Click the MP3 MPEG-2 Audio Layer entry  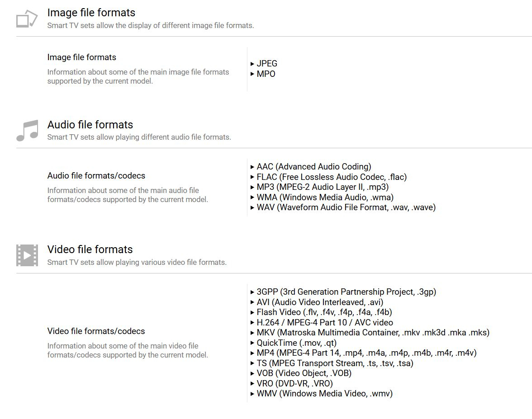pyautogui.click(x=323, y=187)
